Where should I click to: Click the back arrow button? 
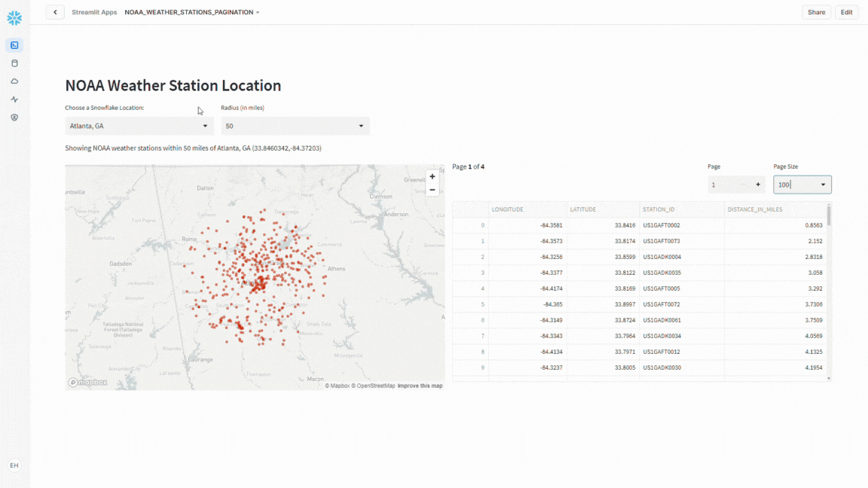[55, 12]
